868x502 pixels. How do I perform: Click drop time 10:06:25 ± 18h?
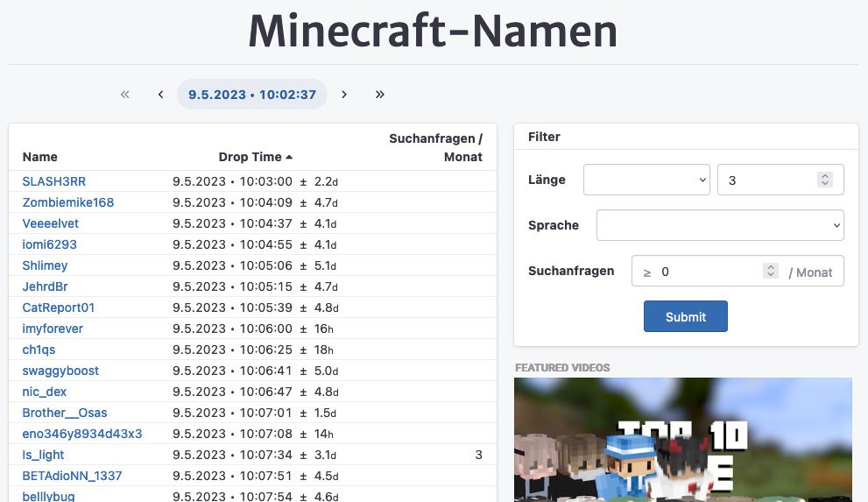[x=253, y=350]
